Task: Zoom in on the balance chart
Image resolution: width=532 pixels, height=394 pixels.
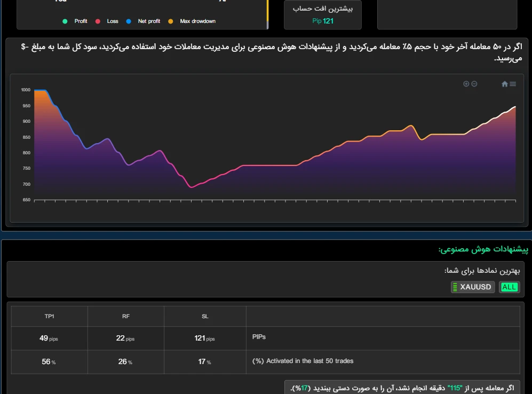Action: [x=466, y=84]
